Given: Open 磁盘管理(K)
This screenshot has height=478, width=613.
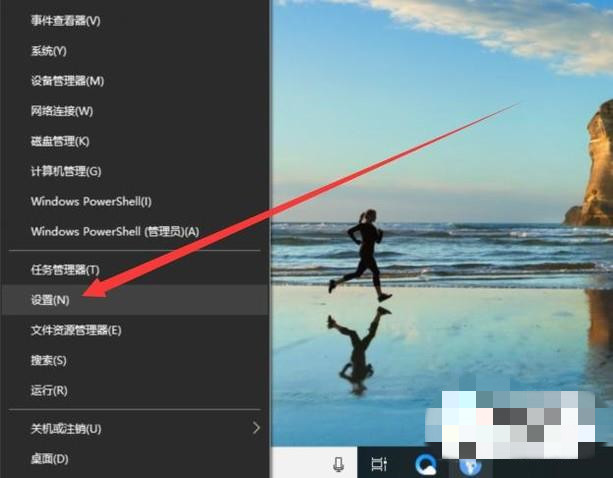Looking at the screenshot, I should [135, 141].
